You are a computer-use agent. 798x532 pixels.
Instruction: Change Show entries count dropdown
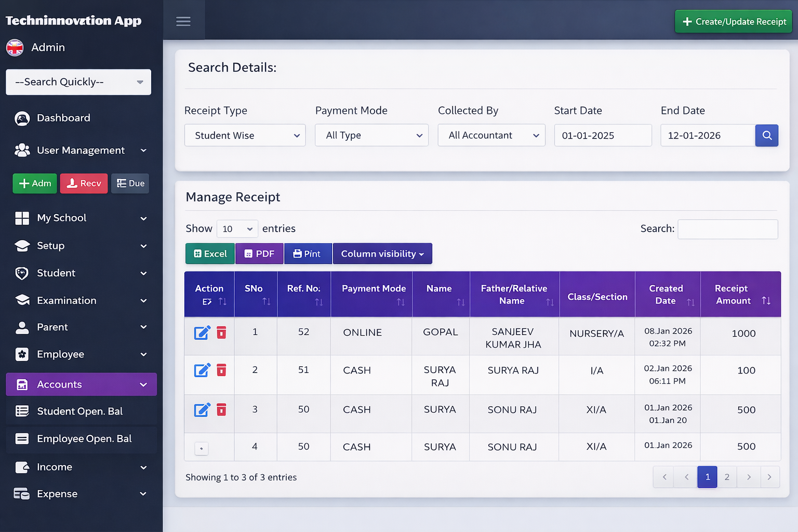[x=237, y=229]
